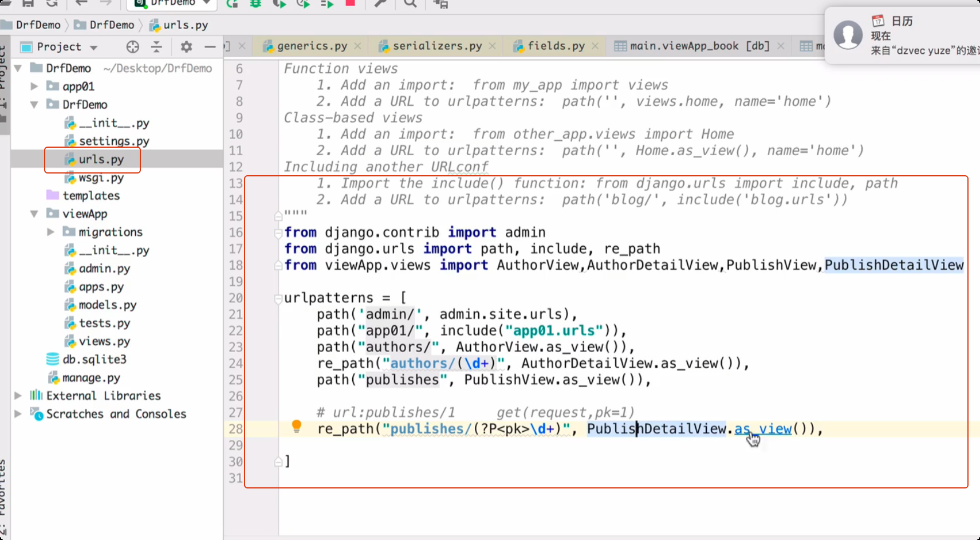The width and height of the screenshot is (980, 540).
Task: Click the Synchronize refresh toolbar icon
Action: 52,3
